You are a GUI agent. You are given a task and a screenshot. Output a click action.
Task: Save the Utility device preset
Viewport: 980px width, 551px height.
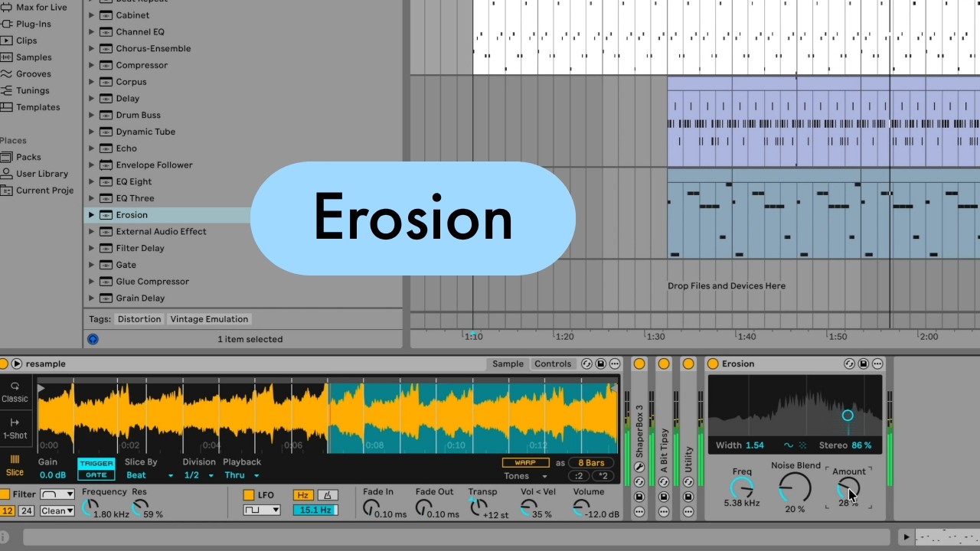(688, 497)
